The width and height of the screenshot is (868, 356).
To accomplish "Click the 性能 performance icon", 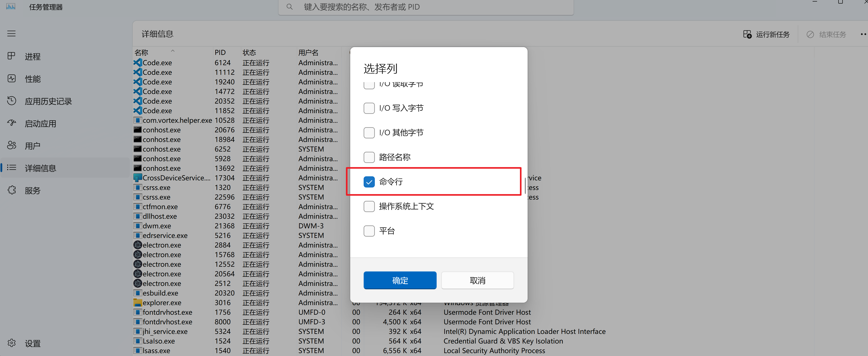I will coord(11,79).
